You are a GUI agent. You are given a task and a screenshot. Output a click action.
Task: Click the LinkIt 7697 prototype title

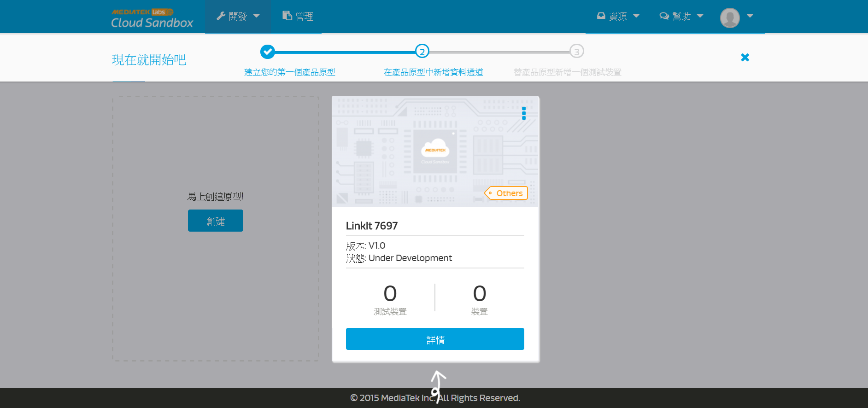point(372,226)
